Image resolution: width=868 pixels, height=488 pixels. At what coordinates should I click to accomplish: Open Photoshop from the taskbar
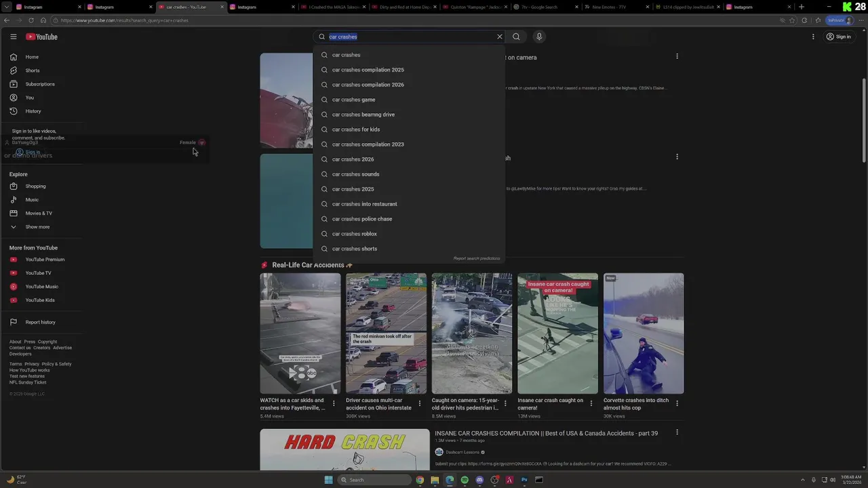tap(524, 480)
